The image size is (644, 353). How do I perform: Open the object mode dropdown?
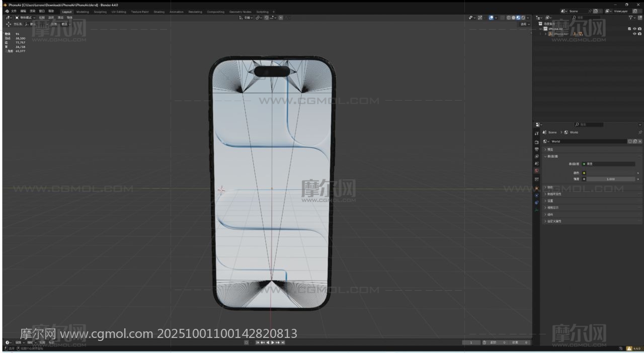click(25, 18)
